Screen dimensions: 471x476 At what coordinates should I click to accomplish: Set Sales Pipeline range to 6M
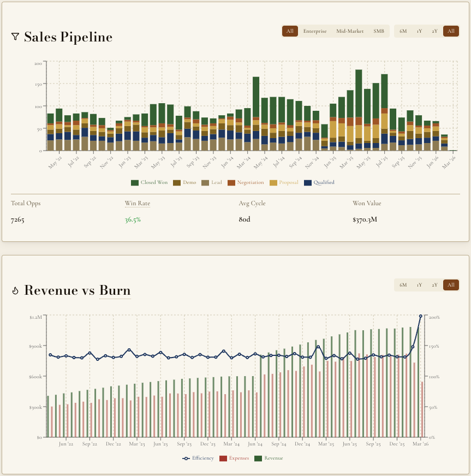(x=403, y=31)
